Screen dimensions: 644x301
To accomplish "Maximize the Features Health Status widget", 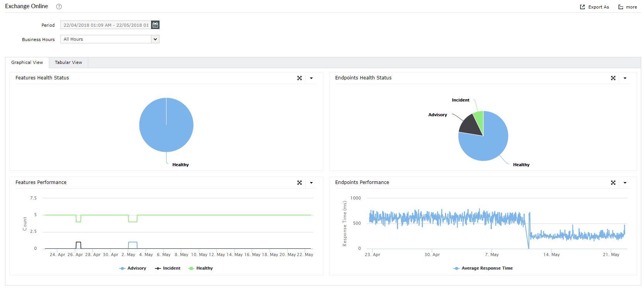I will 299,78.
